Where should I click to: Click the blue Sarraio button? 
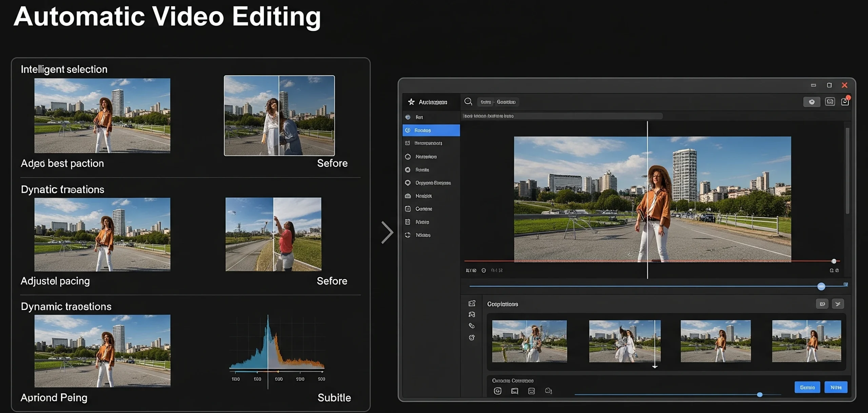pyautogui.click(x=807, y=387)
